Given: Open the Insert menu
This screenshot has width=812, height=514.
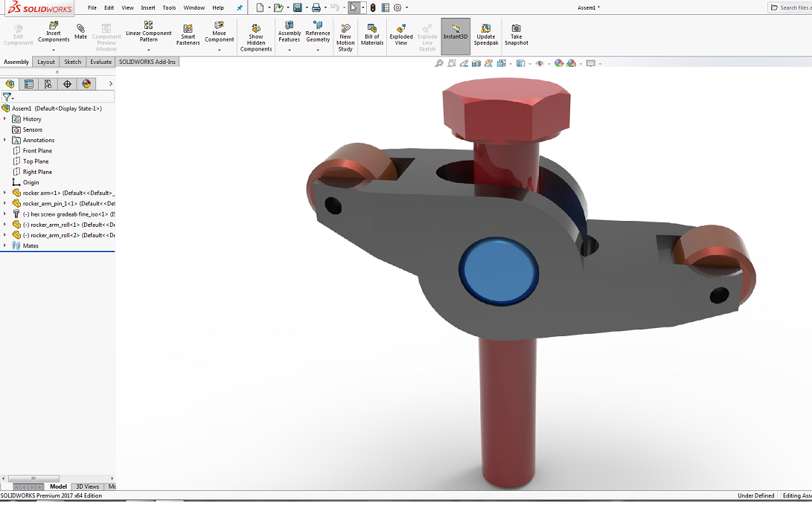Looking at the screenshot, I should [x=148, y=7].
